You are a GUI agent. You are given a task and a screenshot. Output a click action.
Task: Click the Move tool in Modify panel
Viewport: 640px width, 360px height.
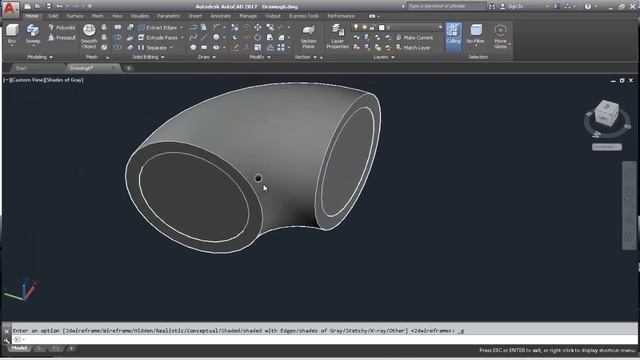258,27
